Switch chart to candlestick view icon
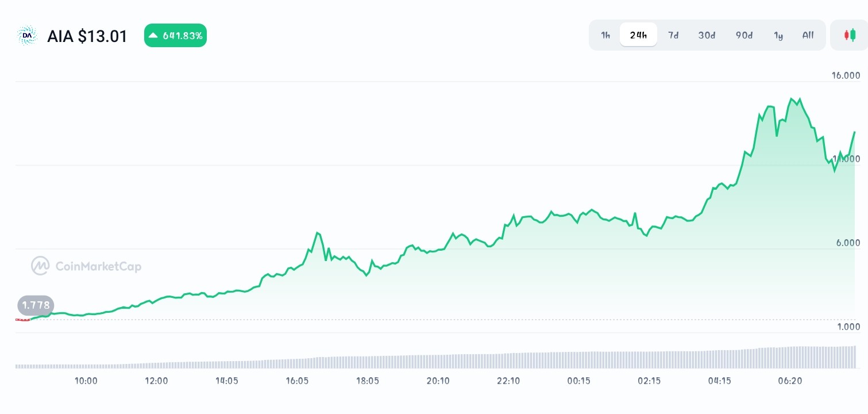The width and height of the screenshot is (868, 414). [x=849, y=35]
